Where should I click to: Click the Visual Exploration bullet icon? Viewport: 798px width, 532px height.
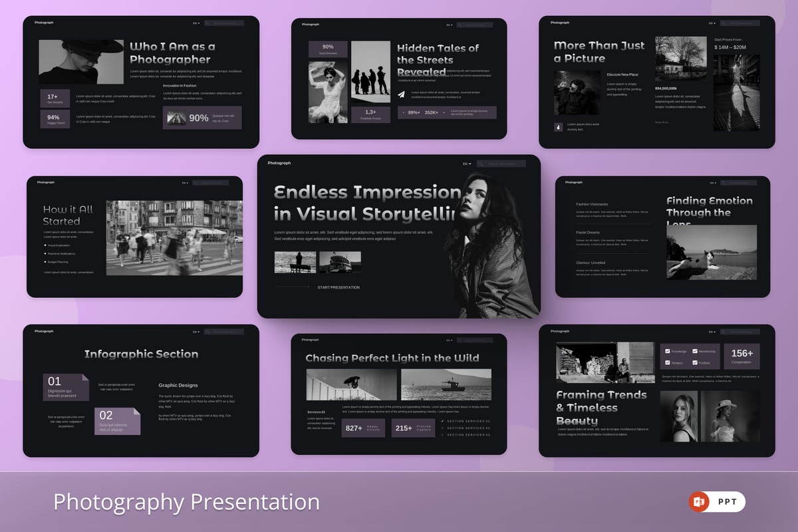click(x=45, y=245)
